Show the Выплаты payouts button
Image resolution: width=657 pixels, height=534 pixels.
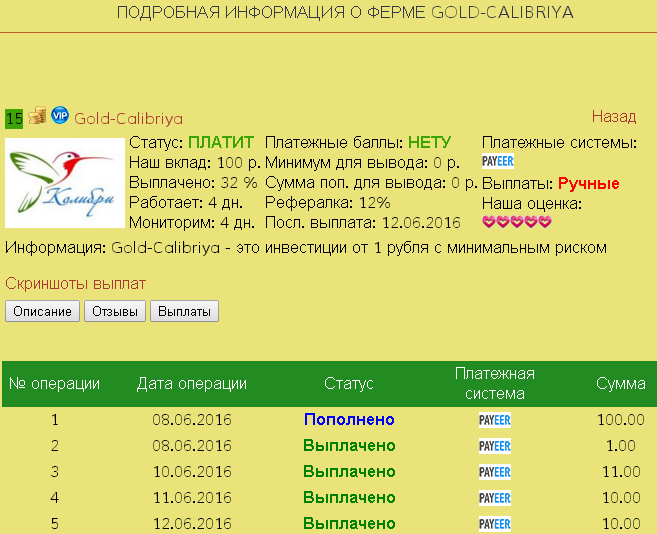(184, 311)
